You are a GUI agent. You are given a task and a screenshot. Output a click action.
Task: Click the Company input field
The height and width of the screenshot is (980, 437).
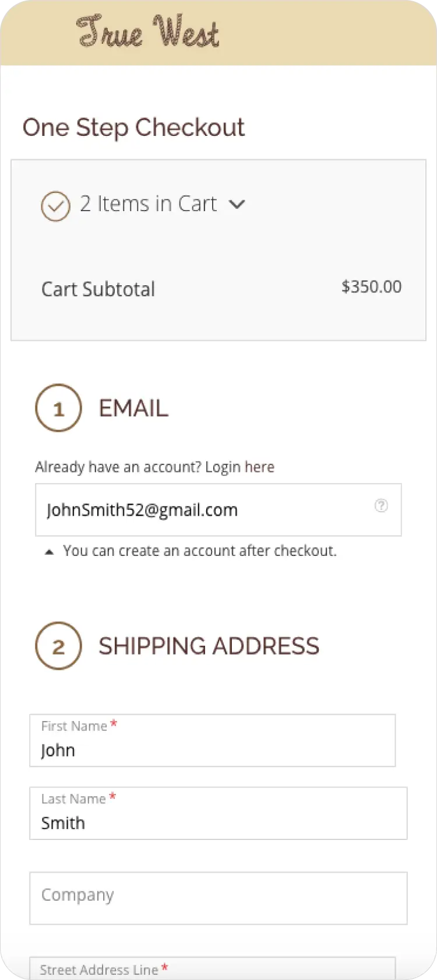coord(218,898)
